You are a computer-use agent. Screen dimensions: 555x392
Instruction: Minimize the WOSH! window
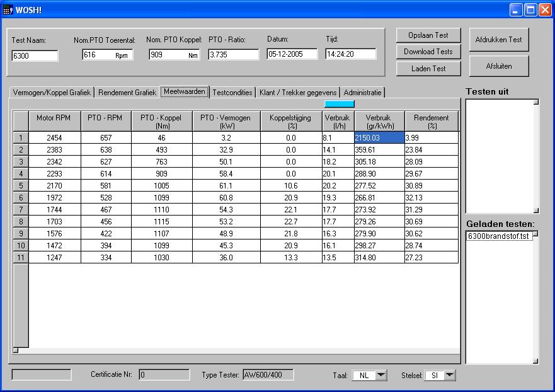[x=516, y=10]
